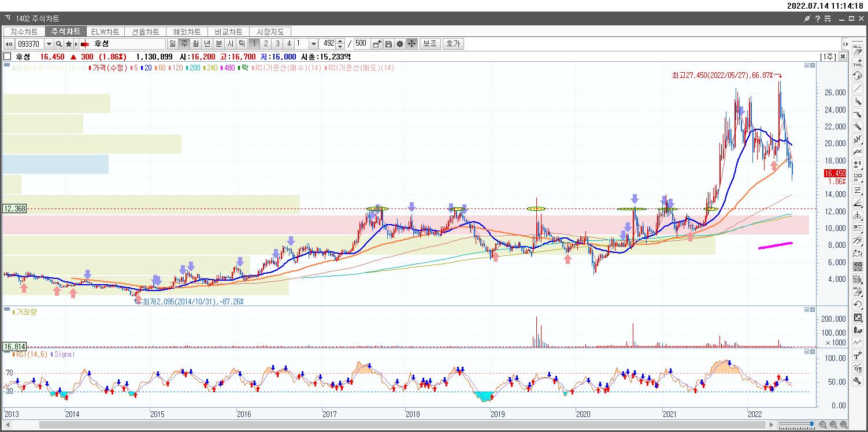Select the polyline chart tool icon

click(858, 151)
